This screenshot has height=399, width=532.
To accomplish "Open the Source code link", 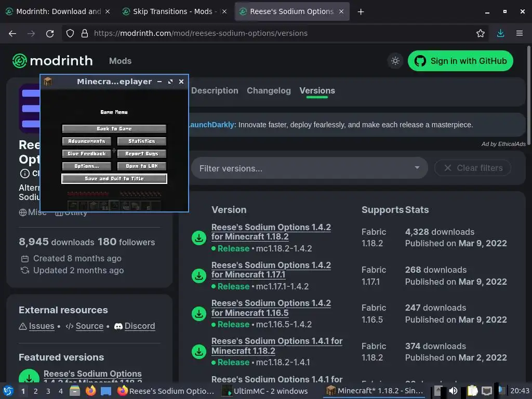I will coord(89,326).
